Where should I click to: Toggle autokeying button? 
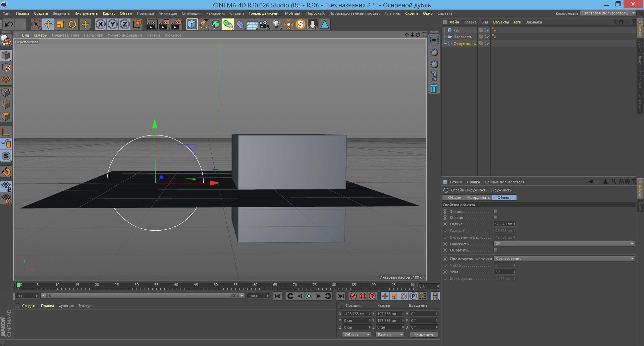(363, 296)
